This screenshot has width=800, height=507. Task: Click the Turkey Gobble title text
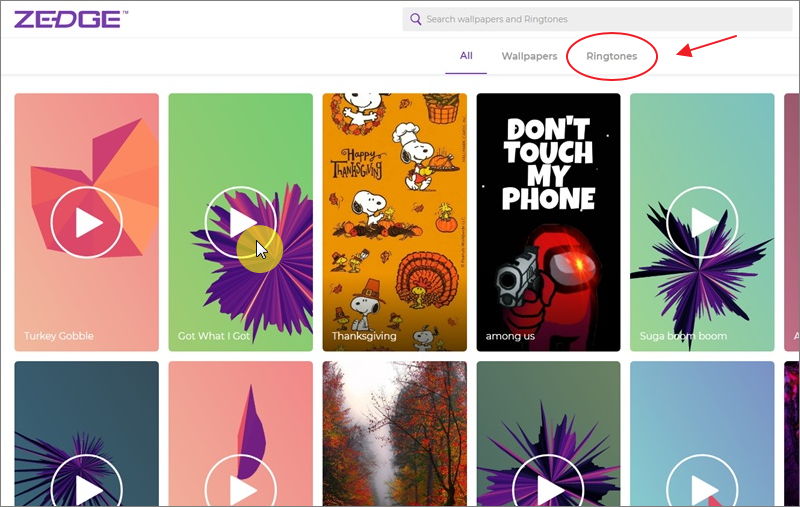pos(59,336)
